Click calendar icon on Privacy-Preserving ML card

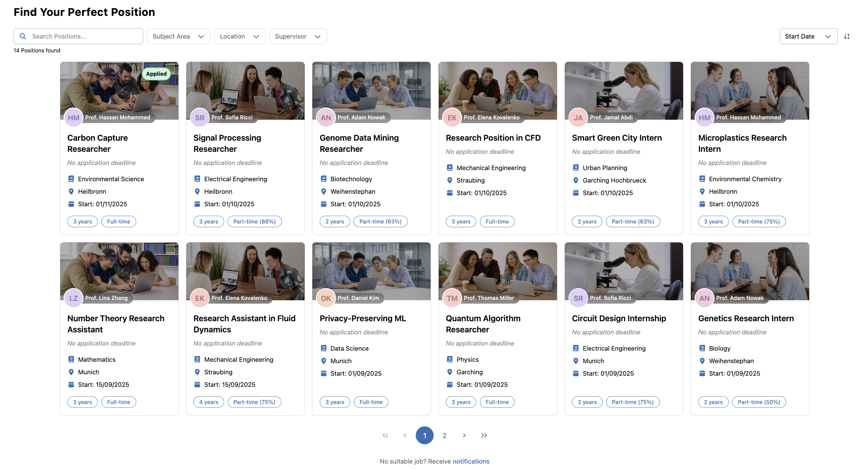[x=323, y=373]
